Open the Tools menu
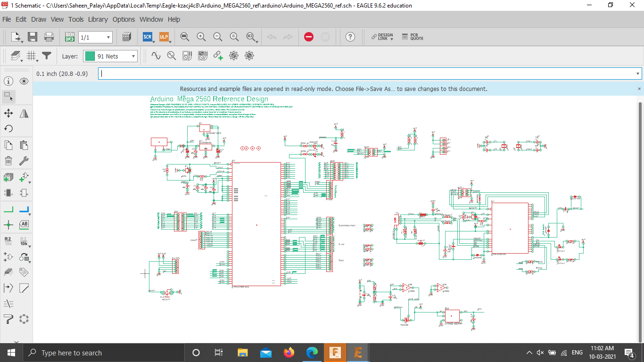Screen dimensions: 644x362 76,19
